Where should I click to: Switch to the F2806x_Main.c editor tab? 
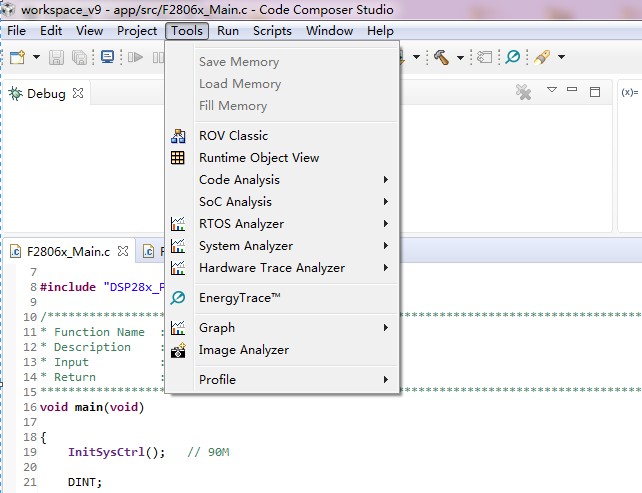[x=68, y=251]
